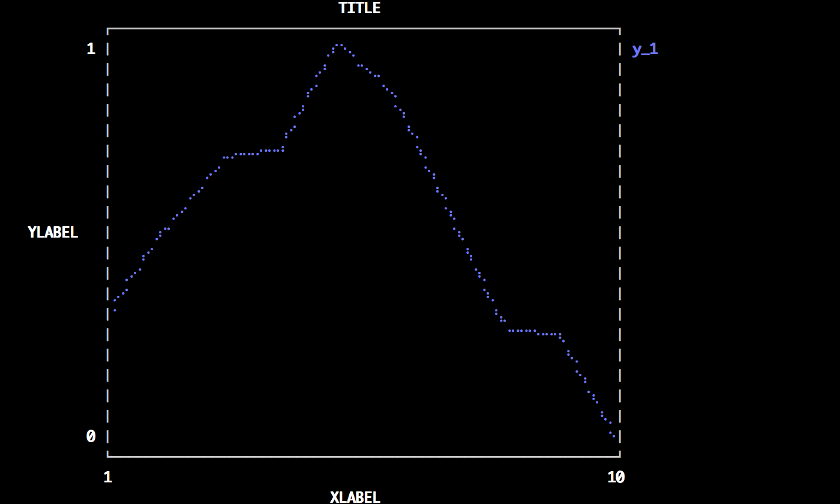
Task: Click the x-axis tick label 10
Action: click(x=616, y=477)
